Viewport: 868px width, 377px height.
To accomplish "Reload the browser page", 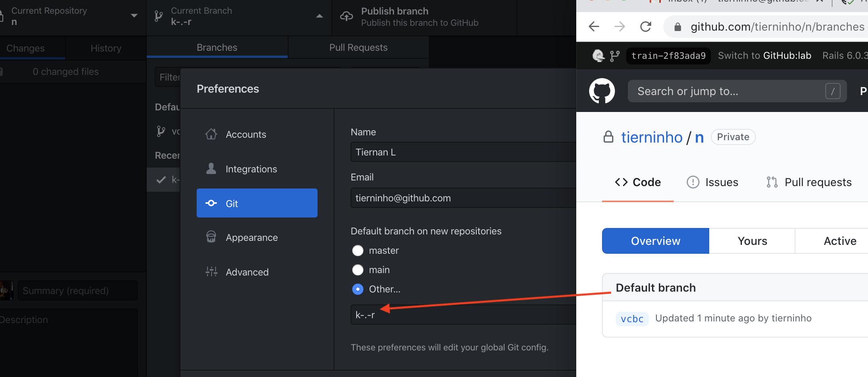I will pyautogui.click(x=646, y=27).
